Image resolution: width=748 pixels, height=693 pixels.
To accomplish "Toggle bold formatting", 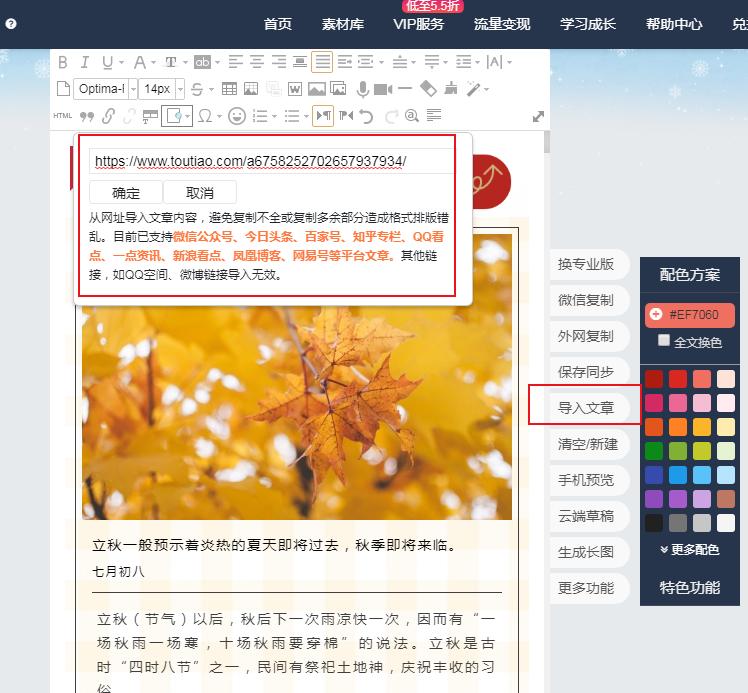I will [x=62, y=62].
